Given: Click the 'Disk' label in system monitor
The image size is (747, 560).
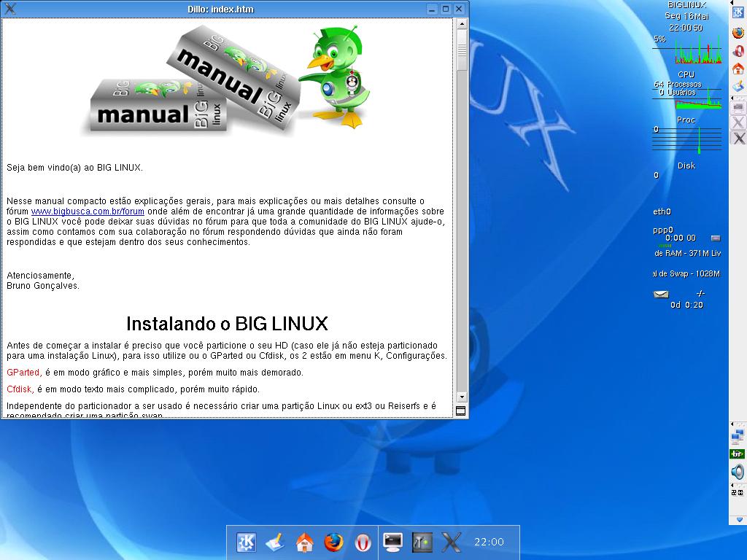Looking at the screenshot, I should tap(686, 166).
